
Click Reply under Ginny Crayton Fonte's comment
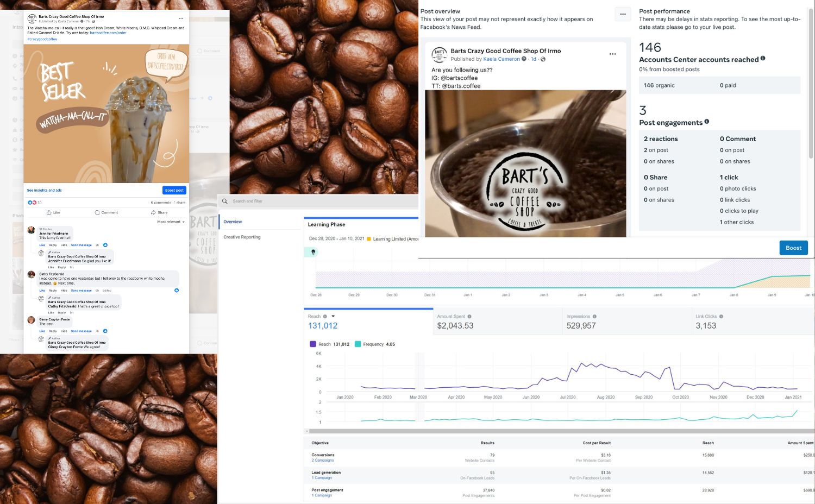[53, 331]
